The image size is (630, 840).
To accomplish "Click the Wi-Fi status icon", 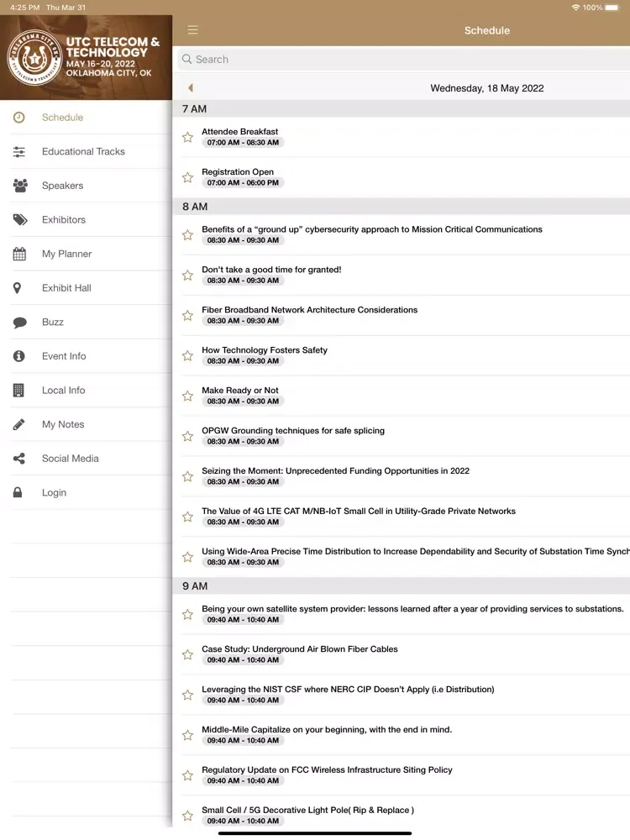I will tap(576, 8).
